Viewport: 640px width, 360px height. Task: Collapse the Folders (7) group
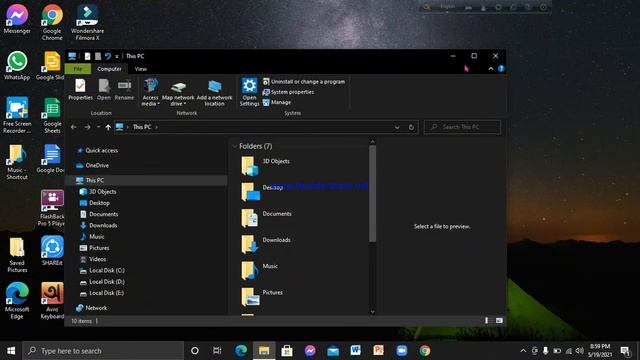click(x=235, y=146)
